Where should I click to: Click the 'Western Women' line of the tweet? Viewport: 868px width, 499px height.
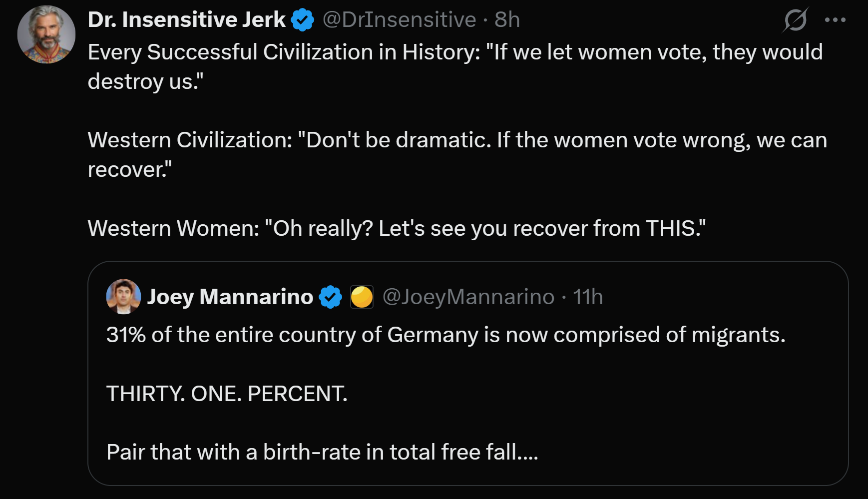397,228
